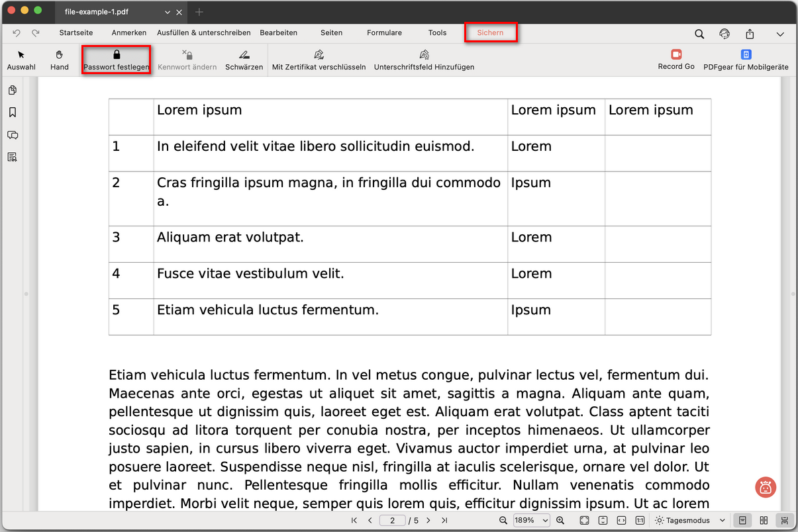This screenshot has width=798, height=532.
Task: Click Unterschriftsfeld Hinzufügen tool
Action: (x=424, y=60)
